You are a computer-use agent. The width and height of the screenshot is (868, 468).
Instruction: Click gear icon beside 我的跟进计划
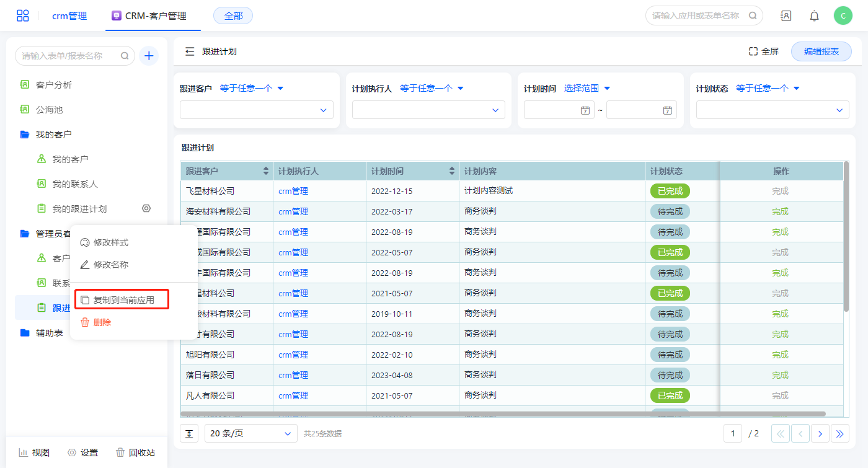(x=146, y=209)
